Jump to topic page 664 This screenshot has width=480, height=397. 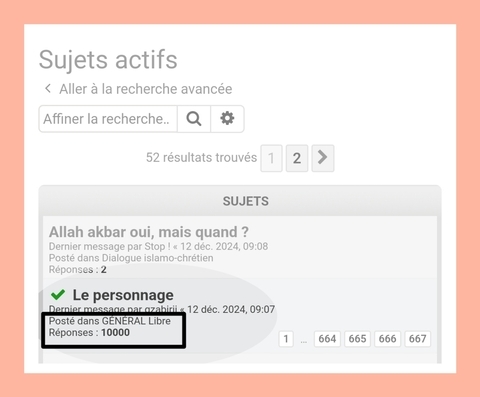[x=327, y=339]
